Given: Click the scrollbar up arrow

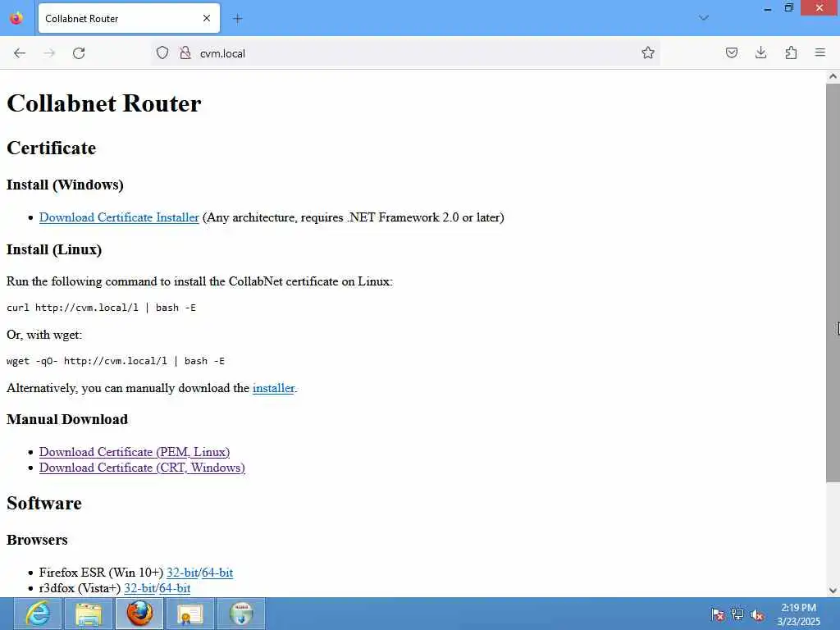Looking at the screenshot, I should (x=833, y=76).
